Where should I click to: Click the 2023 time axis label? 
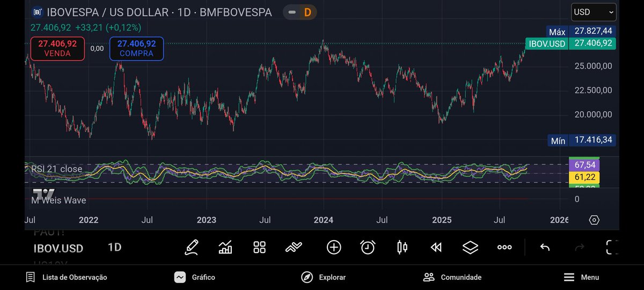point(206,220)
